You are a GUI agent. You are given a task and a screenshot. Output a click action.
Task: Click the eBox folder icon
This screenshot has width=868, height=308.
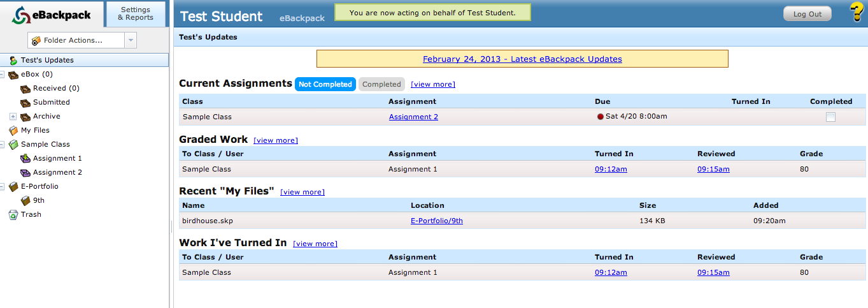[x=13, y=75]
